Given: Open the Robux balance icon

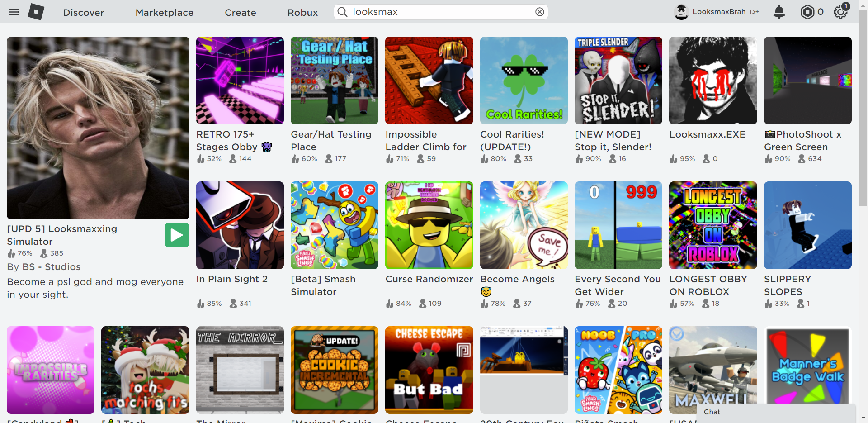Looking at the screenshot, I should point(807,12).
